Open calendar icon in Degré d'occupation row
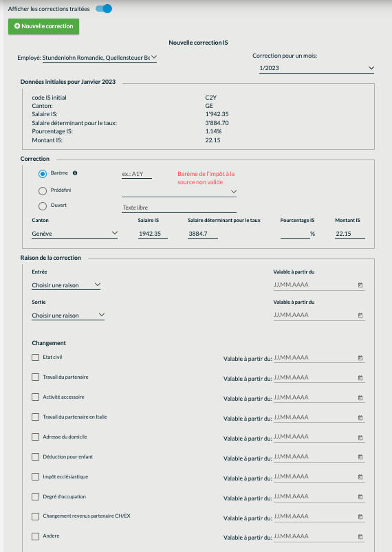392x552 pixels. click(x=360, y=497)
